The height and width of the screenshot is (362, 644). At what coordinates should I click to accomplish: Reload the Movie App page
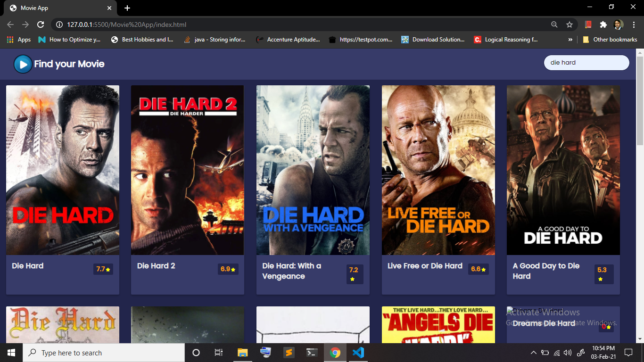[x=41, y=24]
